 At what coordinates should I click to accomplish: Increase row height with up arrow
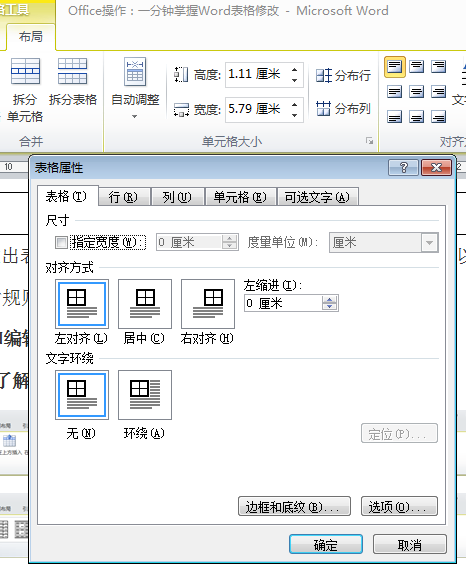pos(295,70)
